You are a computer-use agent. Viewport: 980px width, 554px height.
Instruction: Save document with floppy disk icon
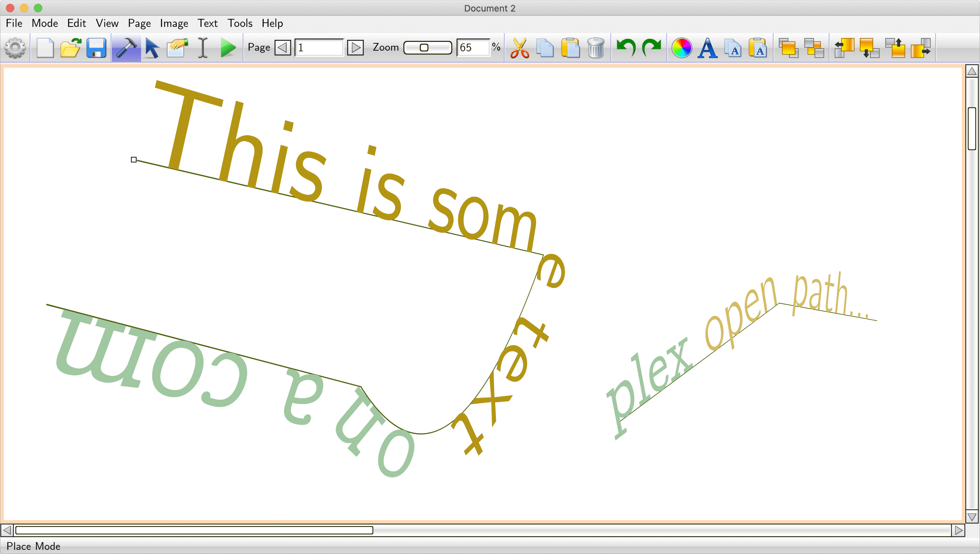tap(96, 48)
